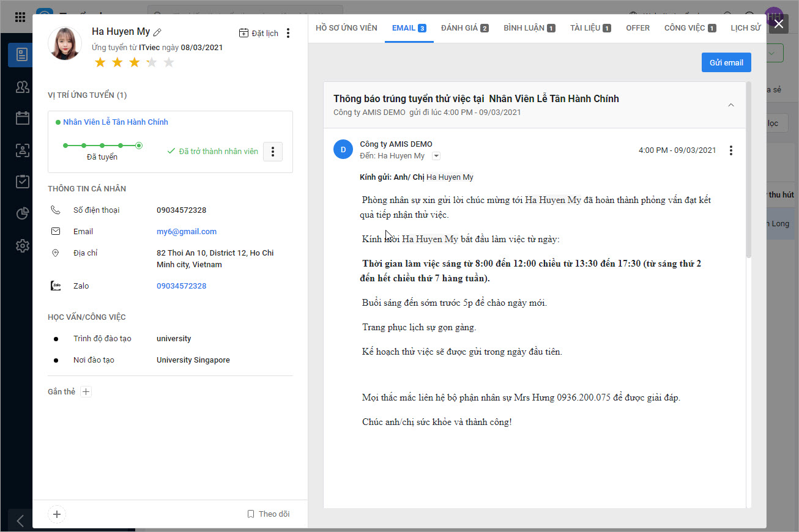The height and width of the screenshot is (532, 799).
Task: Click email subject Thông báo trúng tuyển thử việc
Action: [476, 99]
